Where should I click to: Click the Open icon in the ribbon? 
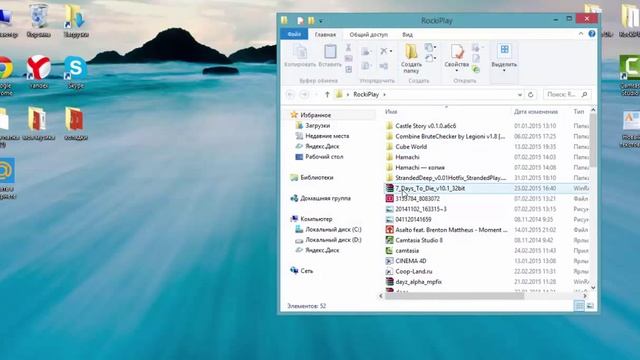(476, 48)
